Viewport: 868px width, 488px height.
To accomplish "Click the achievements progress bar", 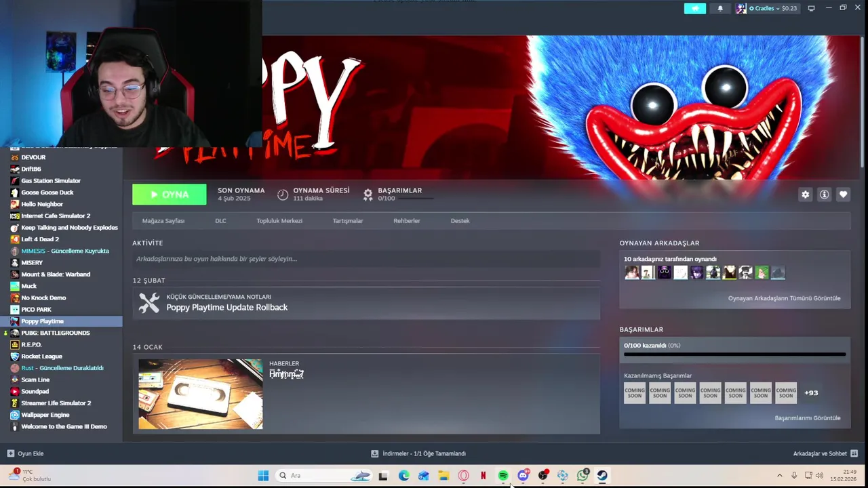I will pyautogui.click(x=734, y=354).
